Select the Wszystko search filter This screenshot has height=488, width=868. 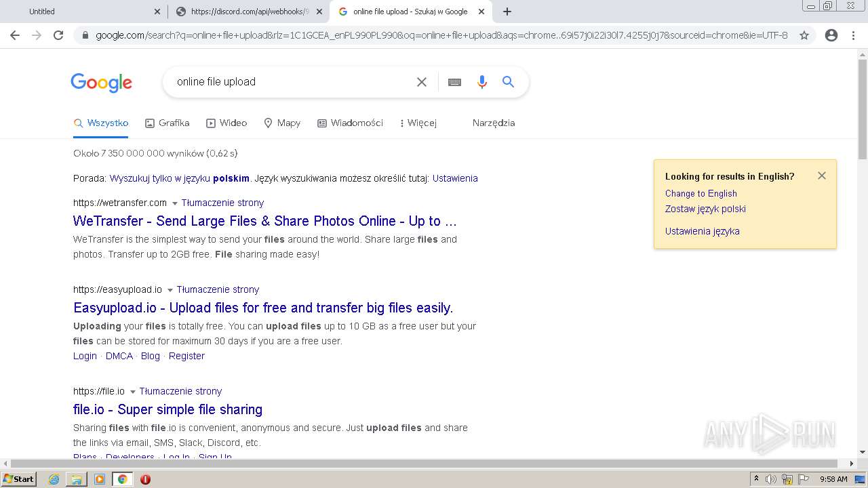pos(101,123)
